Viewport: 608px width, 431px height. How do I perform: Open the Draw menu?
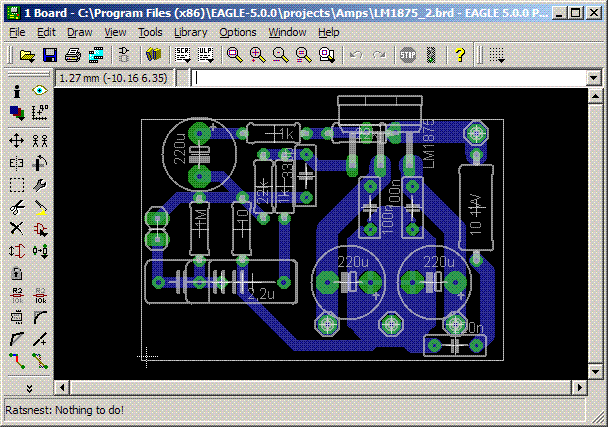[x=79, y=32]
